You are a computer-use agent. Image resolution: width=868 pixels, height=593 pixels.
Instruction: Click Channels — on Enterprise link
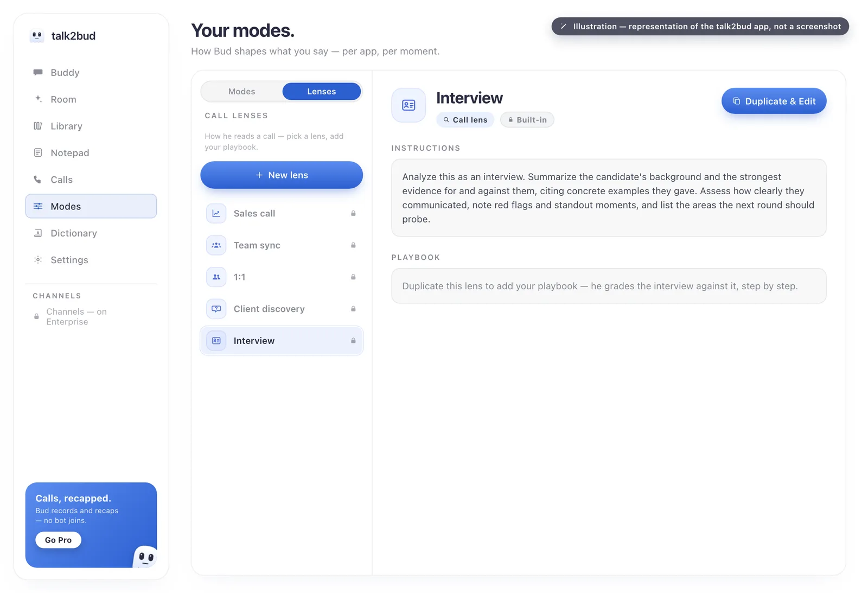pyautogui.click(x=76, y=316)
